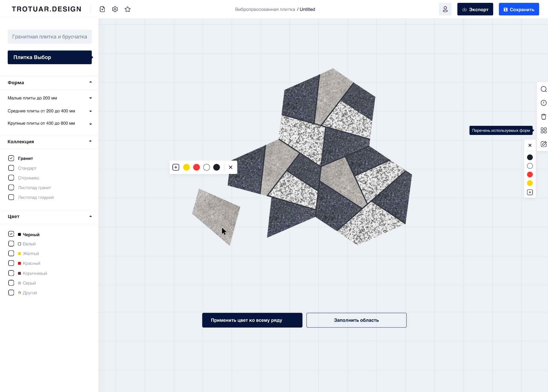Collapse the Коллекция section
Image resolution: width=548 pixels, height=392 pixels.
pyautogui.click(x=90, y=141)
